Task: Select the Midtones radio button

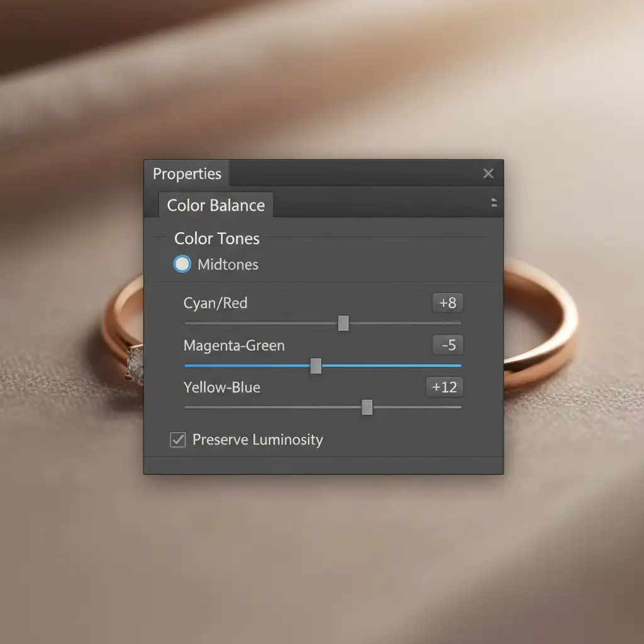Action: [x=182, y=264]
